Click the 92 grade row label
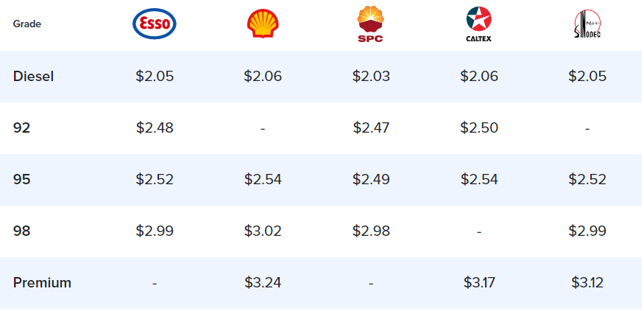The width and height of the screenshot is (644, 311). click(x=22, y=128)
